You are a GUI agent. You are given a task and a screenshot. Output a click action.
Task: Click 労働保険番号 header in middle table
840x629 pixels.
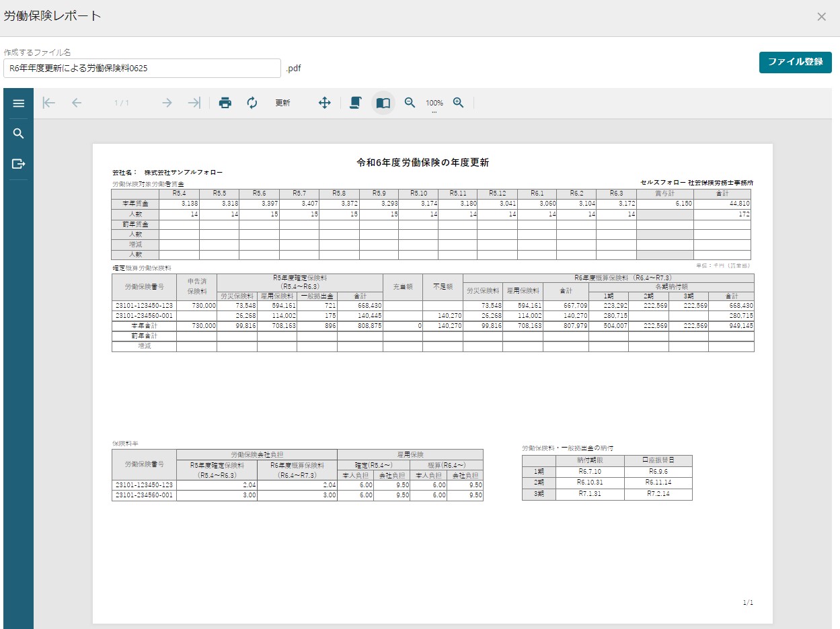144,287
